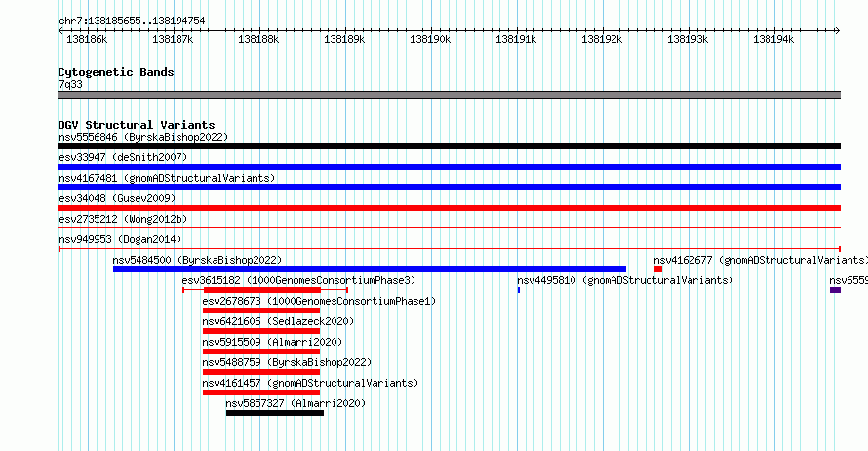Viewport: 868px width, 451px height.
Task: Click the nsv5484500 blue variant bar
Action: coord(370,269)
